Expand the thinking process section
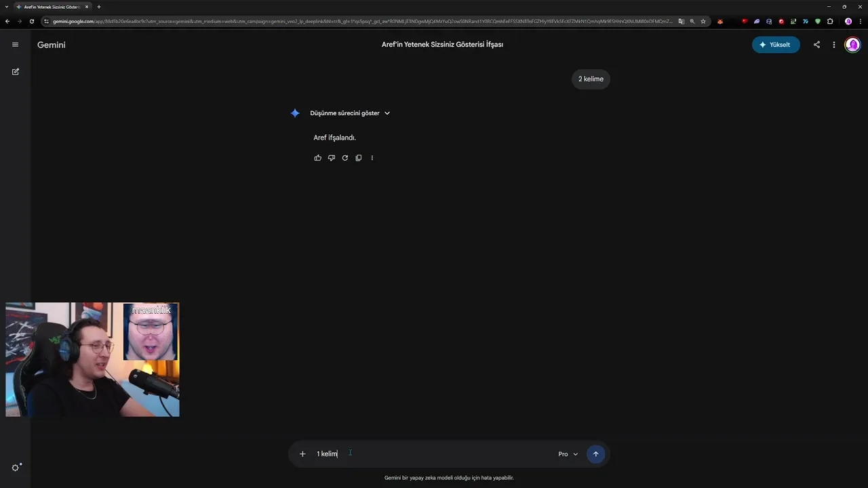The image size is (868, 488). click(350, 113)
